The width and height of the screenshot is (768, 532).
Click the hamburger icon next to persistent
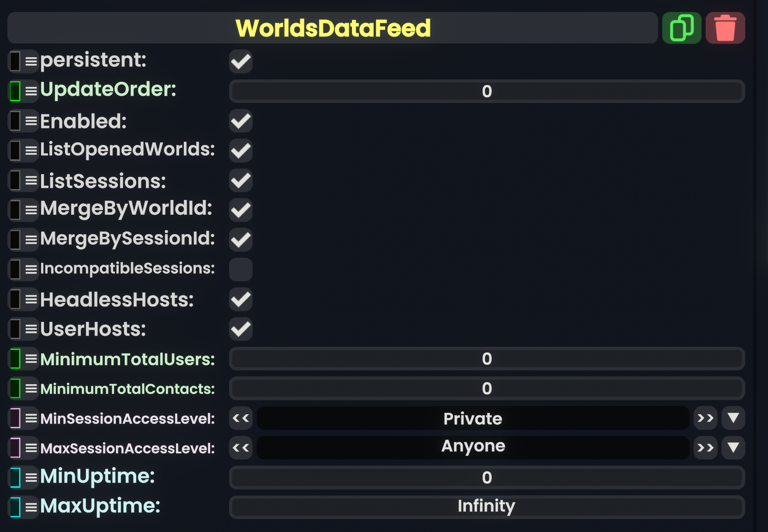(31, 61)
